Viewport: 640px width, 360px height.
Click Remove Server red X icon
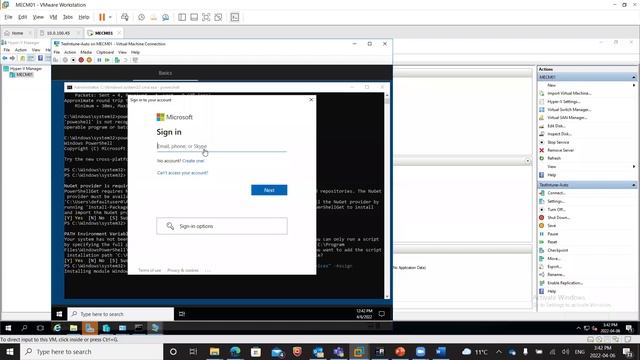[x=542, y=150]
